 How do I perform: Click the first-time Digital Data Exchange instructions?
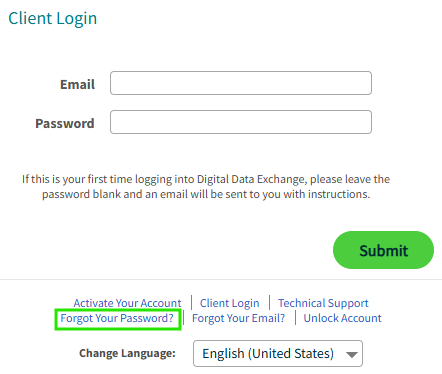click(206, 186)
